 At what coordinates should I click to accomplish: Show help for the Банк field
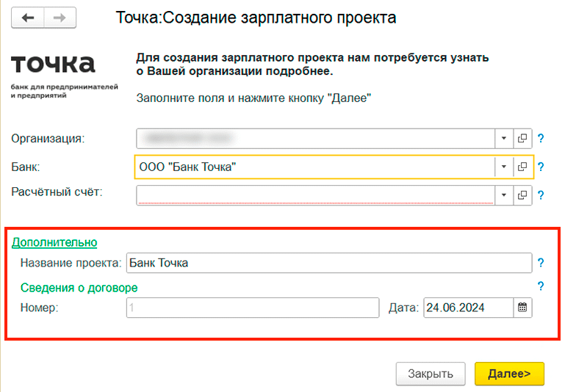click(541, 167)
